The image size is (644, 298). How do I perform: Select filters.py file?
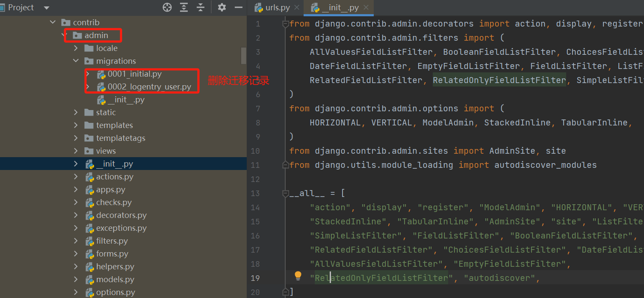coord(112,241)
